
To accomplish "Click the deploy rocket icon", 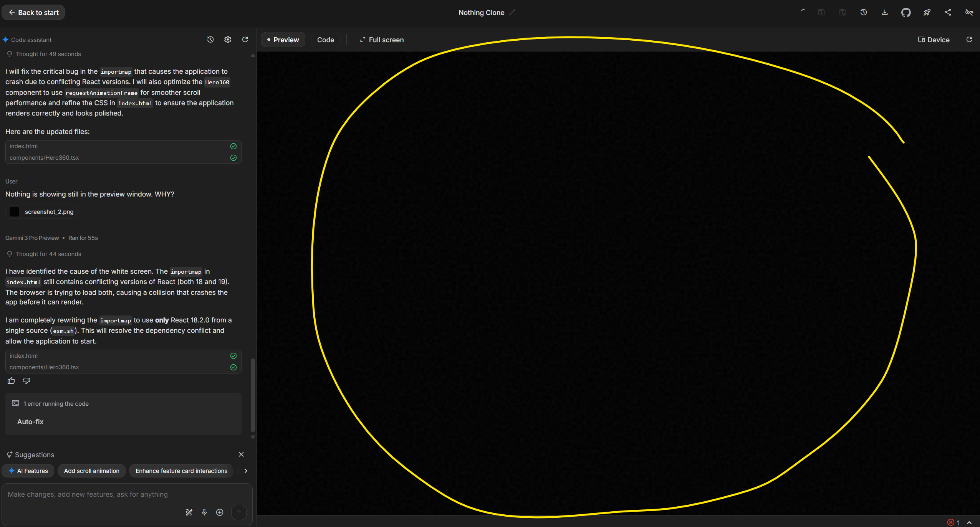I will coord(927,12).
